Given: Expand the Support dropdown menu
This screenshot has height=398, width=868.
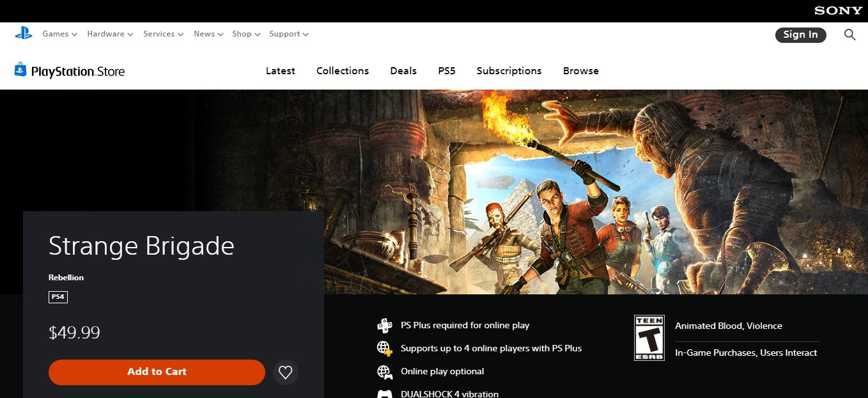Looking at the screenshot, I should coord(289,34).
